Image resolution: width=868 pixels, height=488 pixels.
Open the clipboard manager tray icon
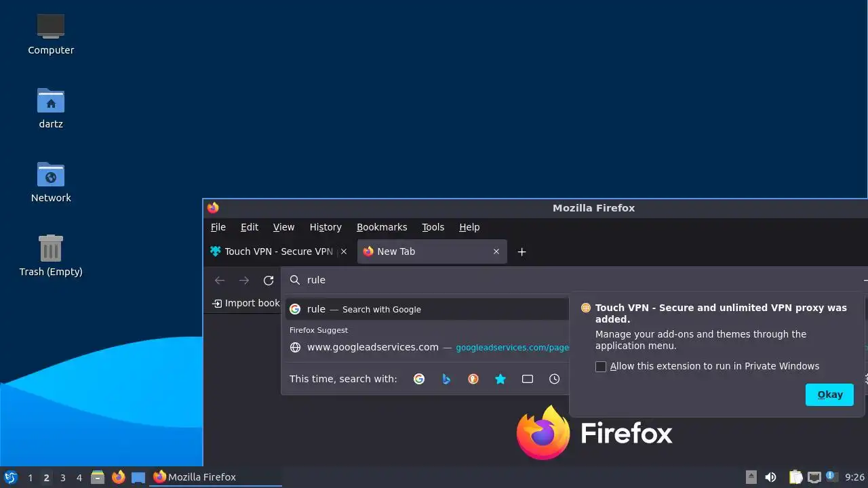click(x=796, y=477)
